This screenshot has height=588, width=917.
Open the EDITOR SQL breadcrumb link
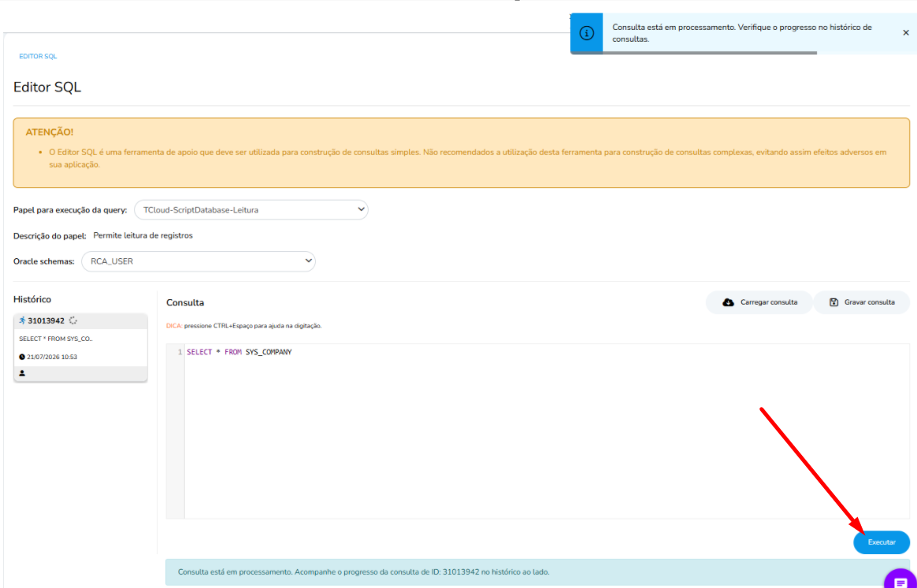(38, 57)
